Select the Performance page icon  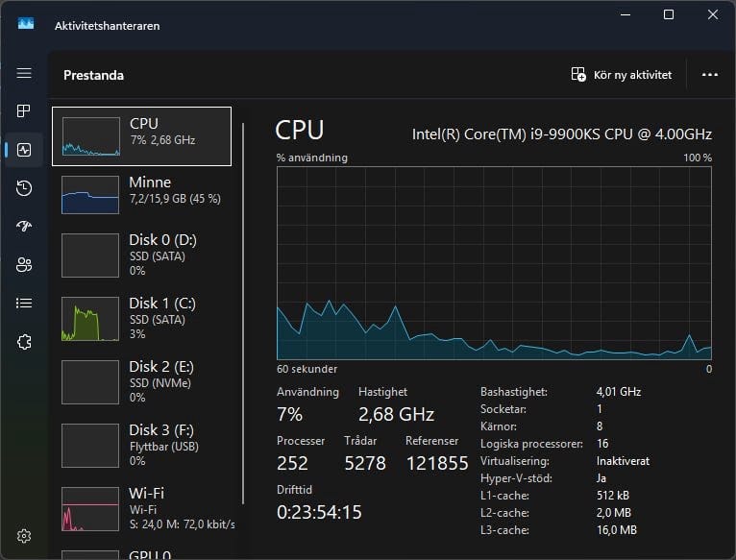24,150
